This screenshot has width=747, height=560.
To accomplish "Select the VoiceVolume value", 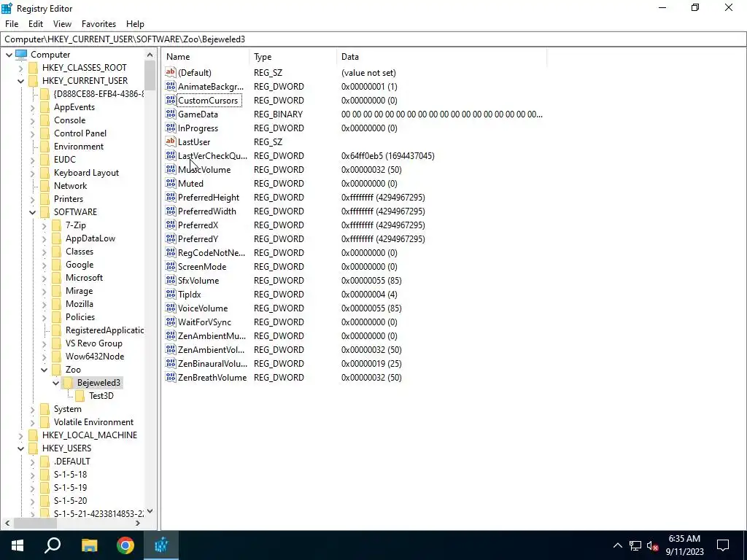I will 203,308.
